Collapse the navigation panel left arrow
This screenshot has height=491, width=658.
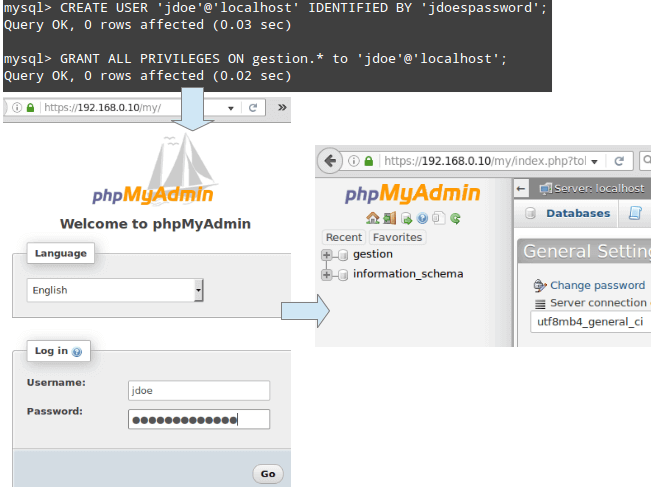pos(521,189)
